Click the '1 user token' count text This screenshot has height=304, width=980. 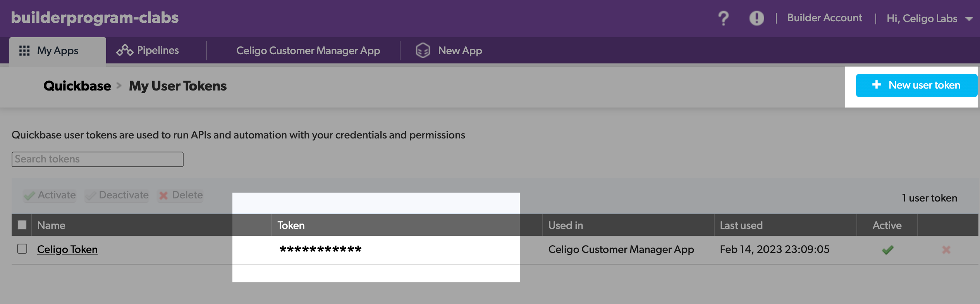(929, 198)
